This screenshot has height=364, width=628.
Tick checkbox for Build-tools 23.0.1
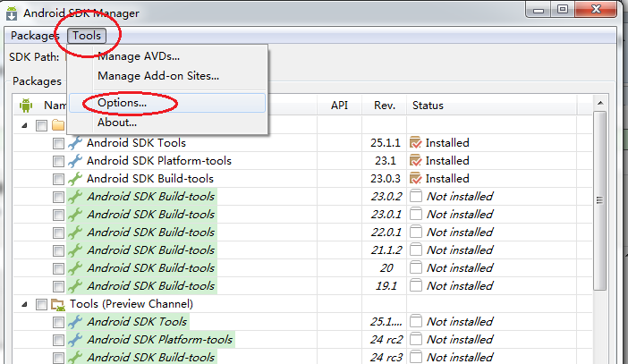58,215
